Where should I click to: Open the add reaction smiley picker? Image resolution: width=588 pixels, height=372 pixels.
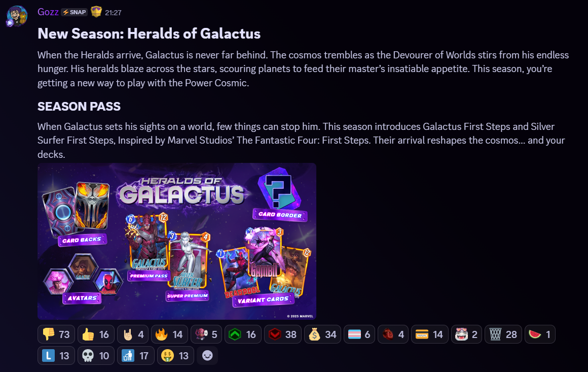pos(207,355)
